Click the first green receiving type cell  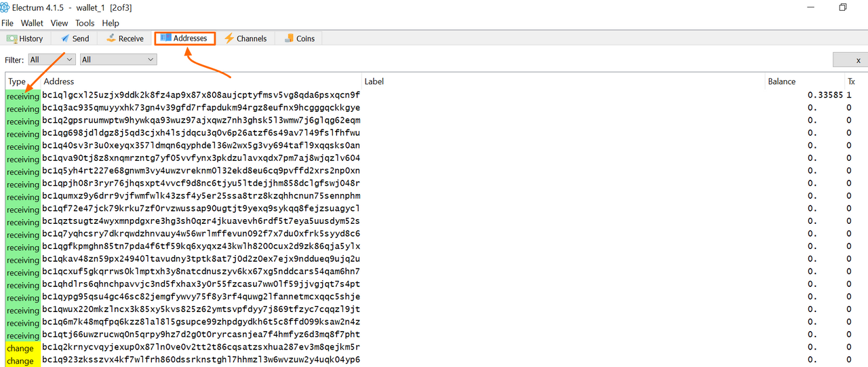[x=23, y=96]
